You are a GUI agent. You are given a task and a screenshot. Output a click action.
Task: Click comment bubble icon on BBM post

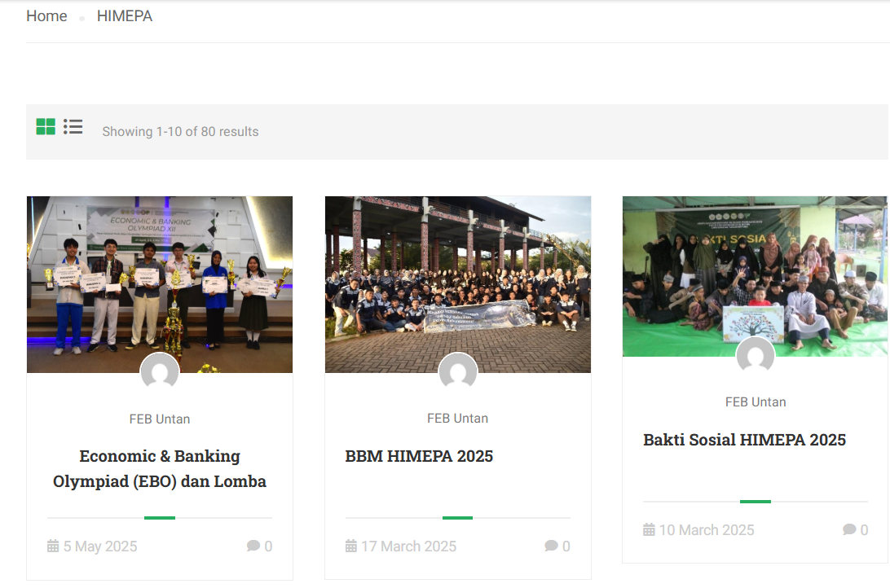pyautogui.click(x=552, y=546)
